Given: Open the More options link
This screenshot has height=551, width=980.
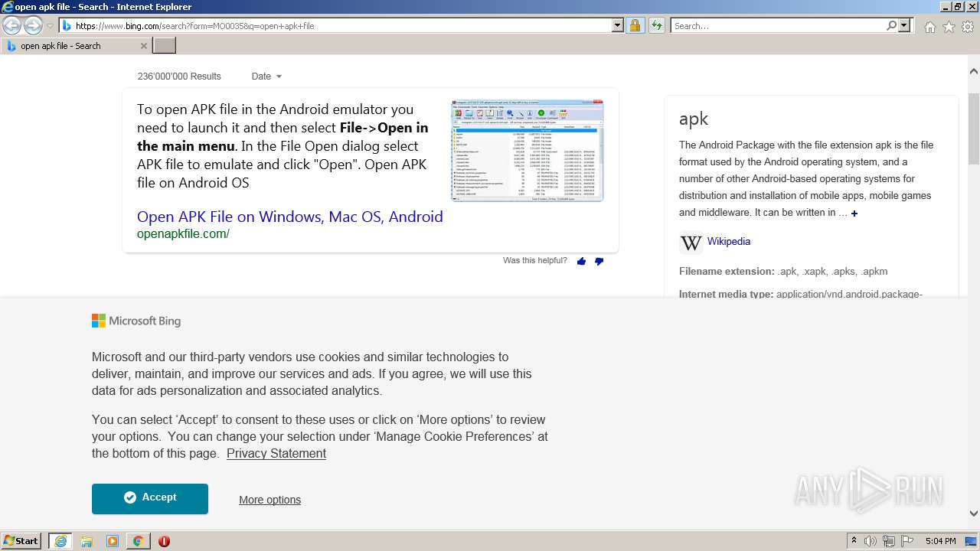Looking at the screenshot, I should [x=269, y=500].
